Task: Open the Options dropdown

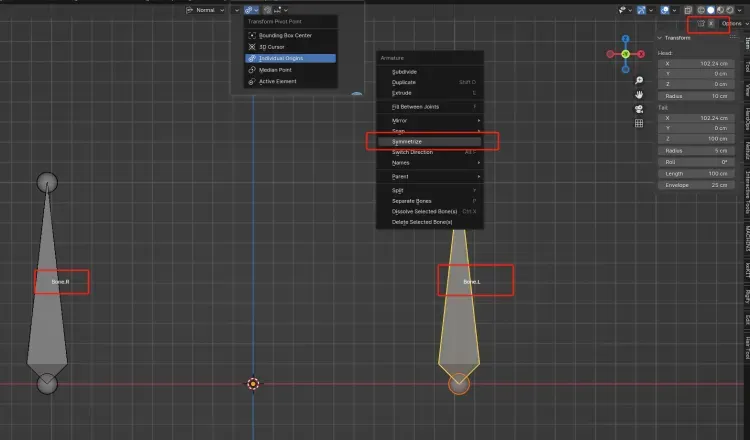Action: click(735, 23)
